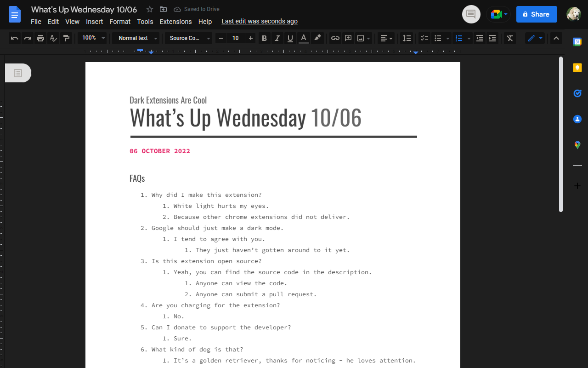Image resolution: width=588 pixels, height=368 pixels.
Task: Open the Format menu
Action: [120, 21]
